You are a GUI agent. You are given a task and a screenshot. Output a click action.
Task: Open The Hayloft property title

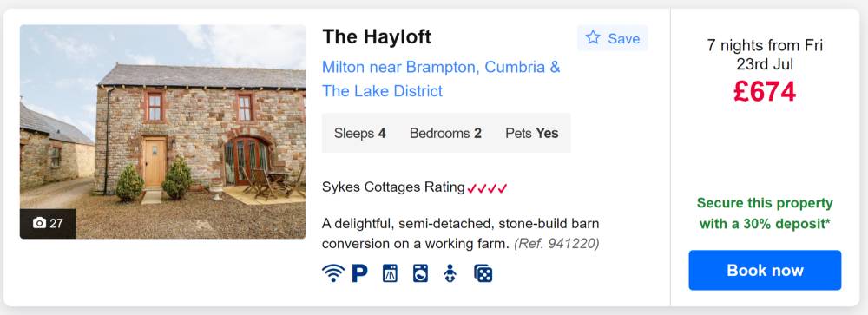pyautogui.click(x=377, y=37)
